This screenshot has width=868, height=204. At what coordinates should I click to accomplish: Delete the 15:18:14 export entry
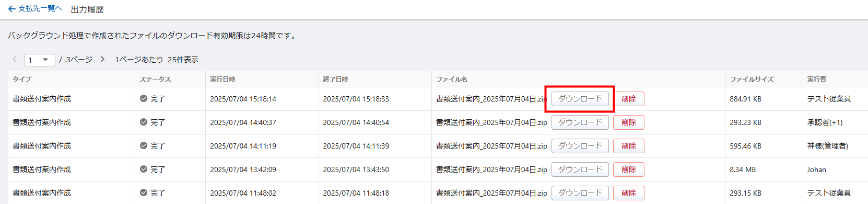pyautogui.click(x=629, y=99)
